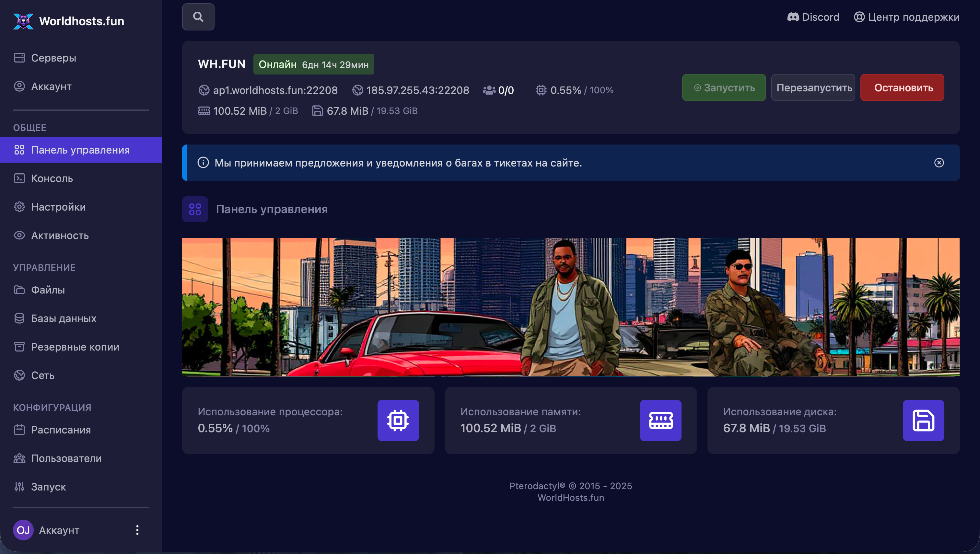Open the account three-dot menu

point(137,530)
